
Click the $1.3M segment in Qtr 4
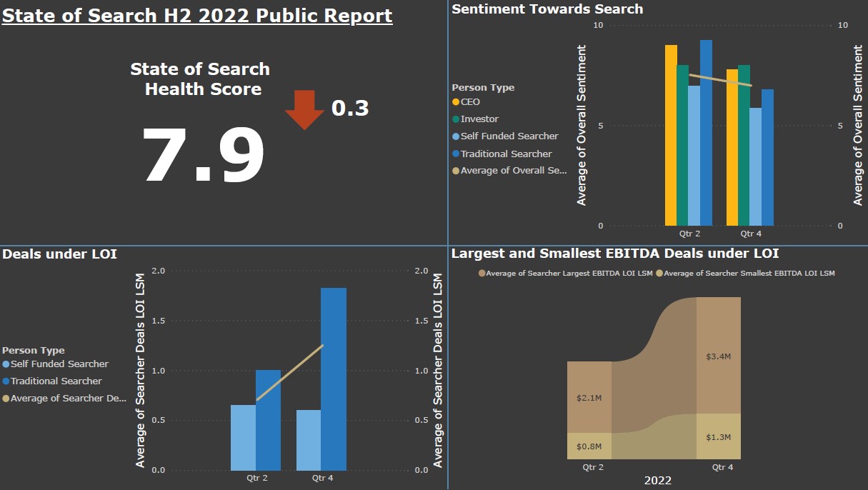click(x=718, y=436)
